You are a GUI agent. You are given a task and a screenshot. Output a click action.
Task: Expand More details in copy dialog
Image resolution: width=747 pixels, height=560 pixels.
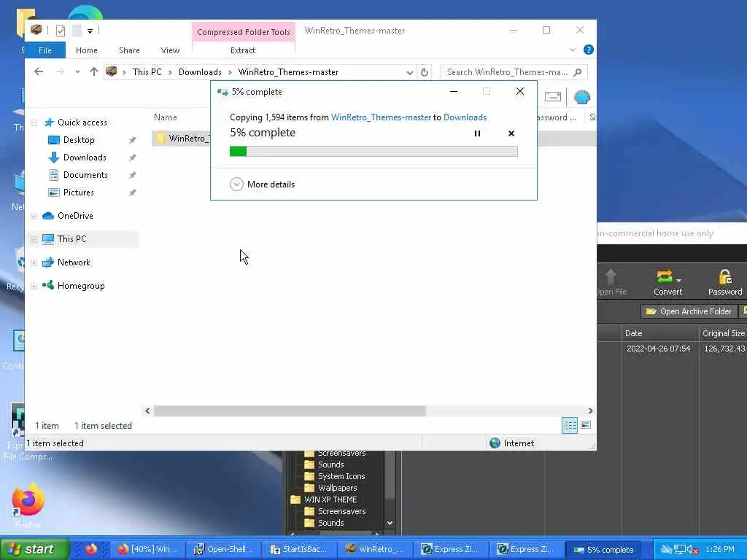(262, 184)
